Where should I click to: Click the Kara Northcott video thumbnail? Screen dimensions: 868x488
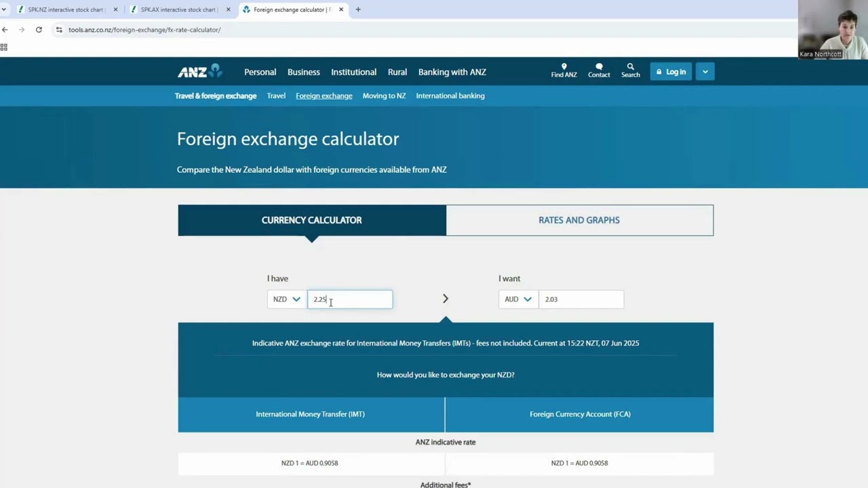point(833,30)
